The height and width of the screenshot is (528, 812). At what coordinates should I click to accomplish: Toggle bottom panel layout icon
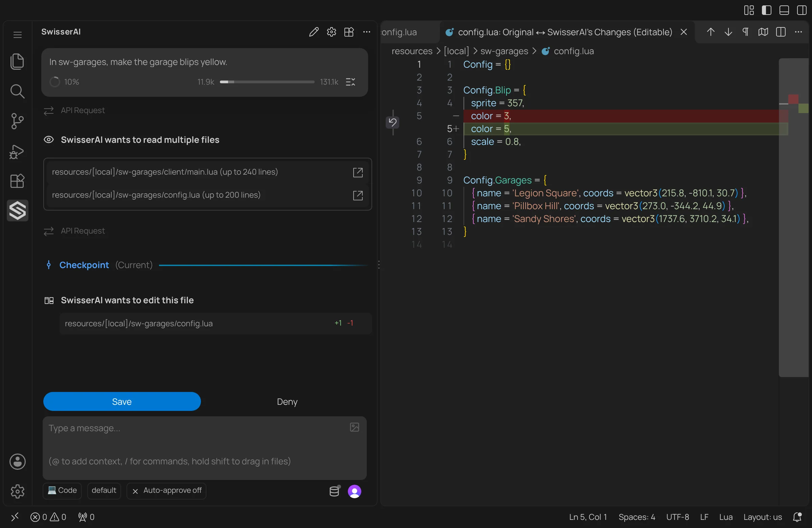[x=784, y=10]
